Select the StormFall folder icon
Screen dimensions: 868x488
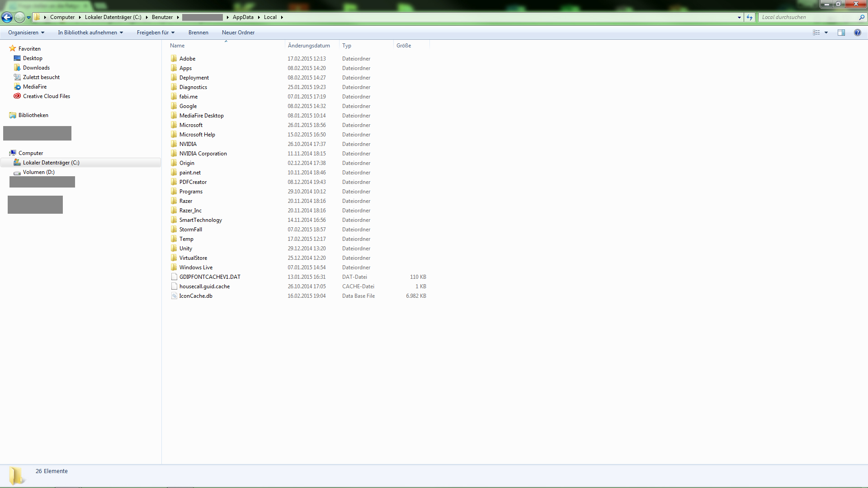[x=174, y=230]
